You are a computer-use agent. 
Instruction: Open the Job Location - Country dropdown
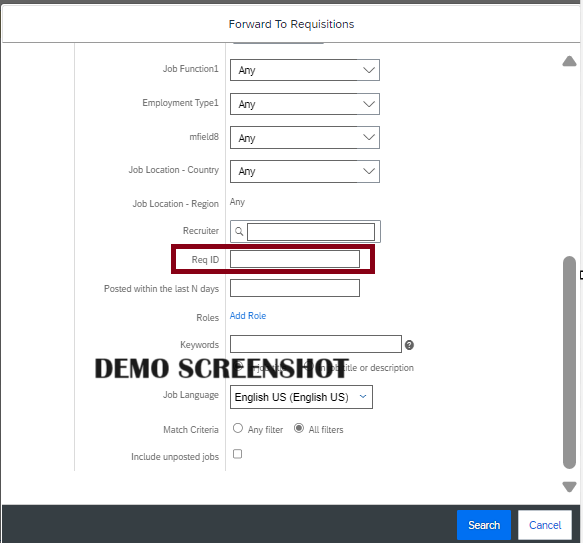tap(305, 171)
